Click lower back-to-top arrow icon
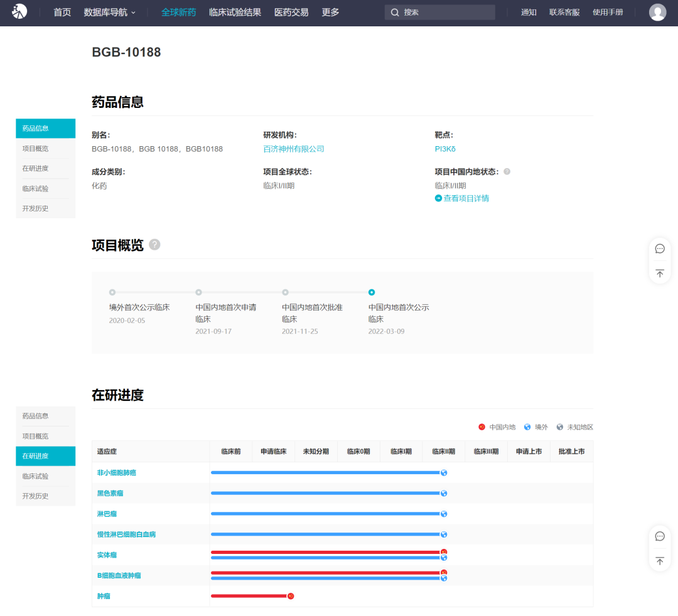Viewport: 678px width, 616px height. tap(659, 561)
